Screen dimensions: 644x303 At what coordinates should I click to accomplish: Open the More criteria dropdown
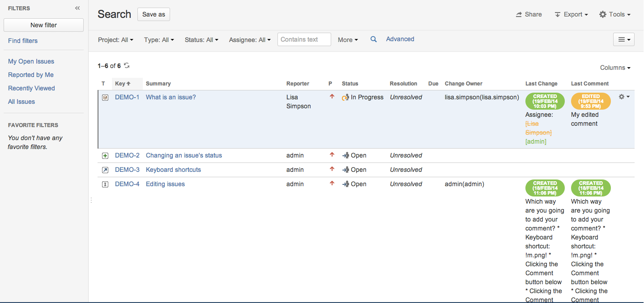click(x=348, y=40)
